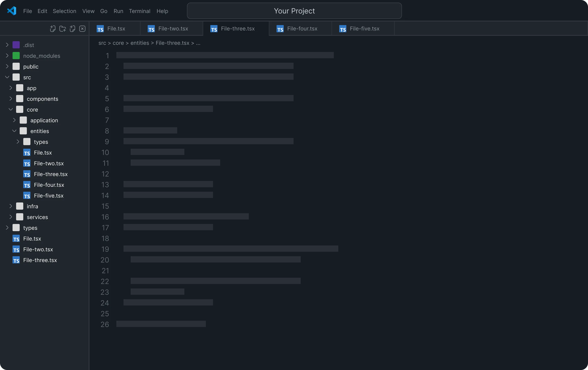Click the New Folder icon in explorer toolbar

(x=62, y=29)
